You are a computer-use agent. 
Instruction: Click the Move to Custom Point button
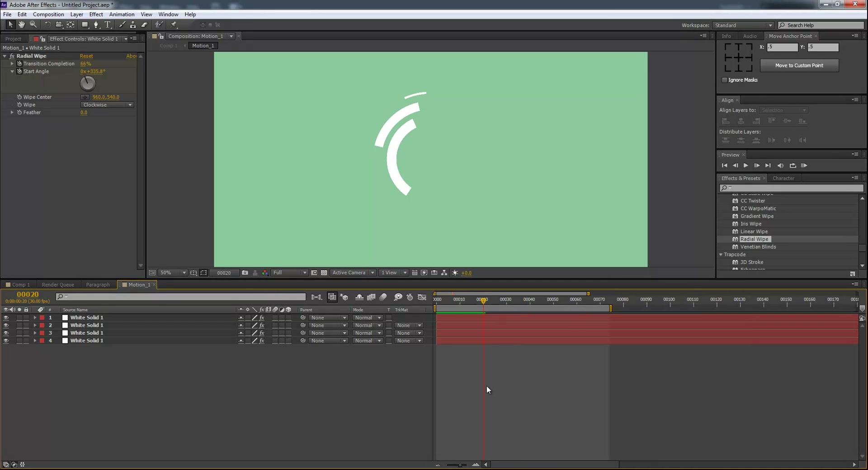pyautogui.click(x=799, y=66)
